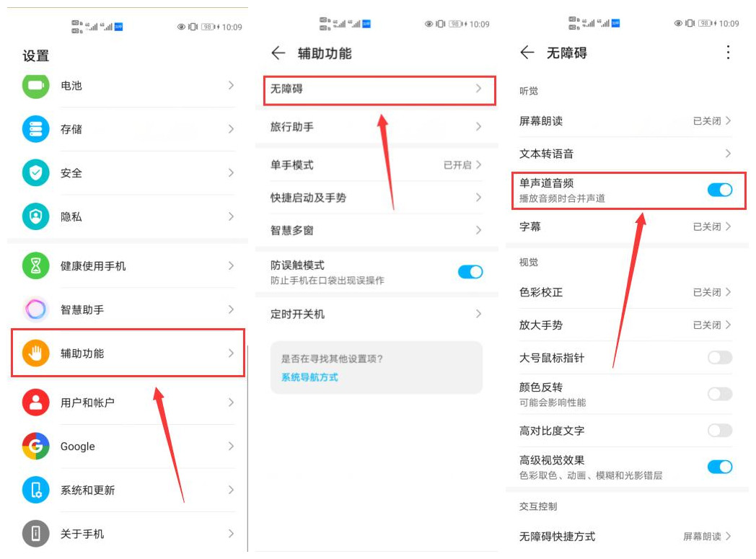Expand 旅行助手 via its chevron
Viewport: 756px width, 559px height.
point(478,126)
